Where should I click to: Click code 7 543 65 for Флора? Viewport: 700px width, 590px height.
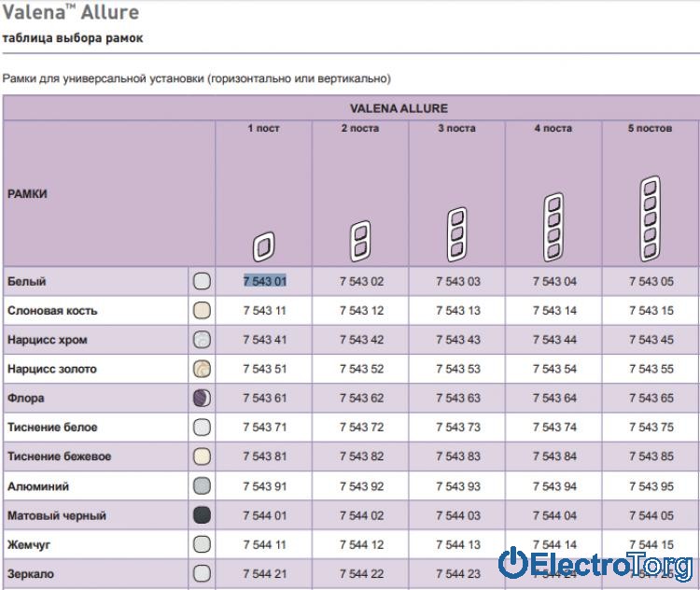tap(651, 399)
